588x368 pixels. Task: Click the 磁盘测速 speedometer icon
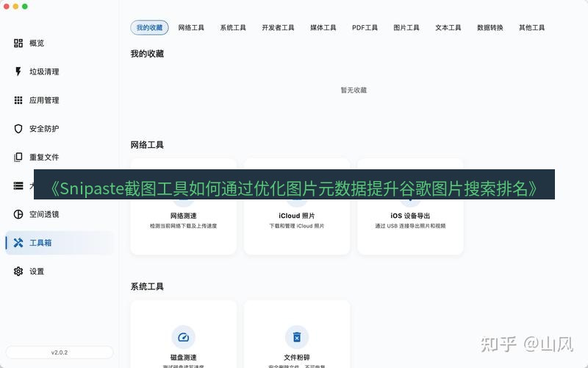[x=183, y=337]
